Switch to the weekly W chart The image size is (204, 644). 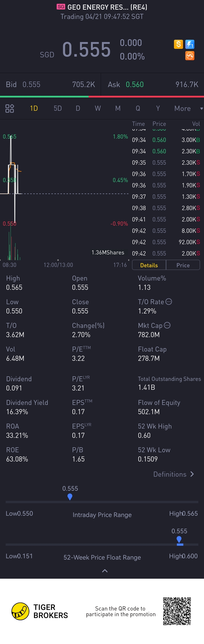click(98, 108)
